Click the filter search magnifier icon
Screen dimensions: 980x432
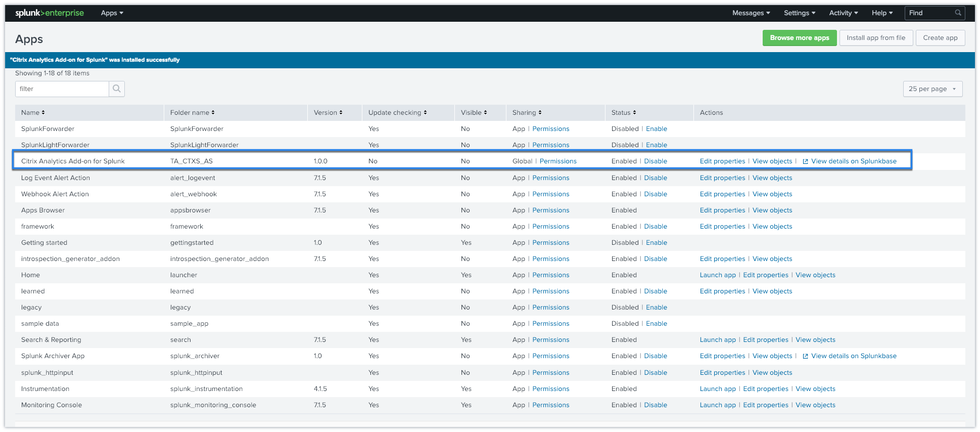(x=117, y=89)
